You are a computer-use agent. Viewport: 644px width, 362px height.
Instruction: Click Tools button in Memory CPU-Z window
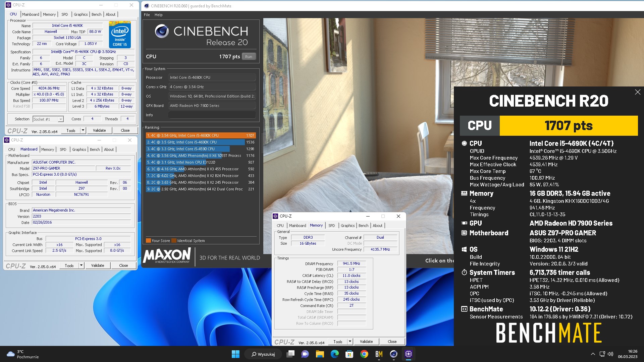click(338, 342)
